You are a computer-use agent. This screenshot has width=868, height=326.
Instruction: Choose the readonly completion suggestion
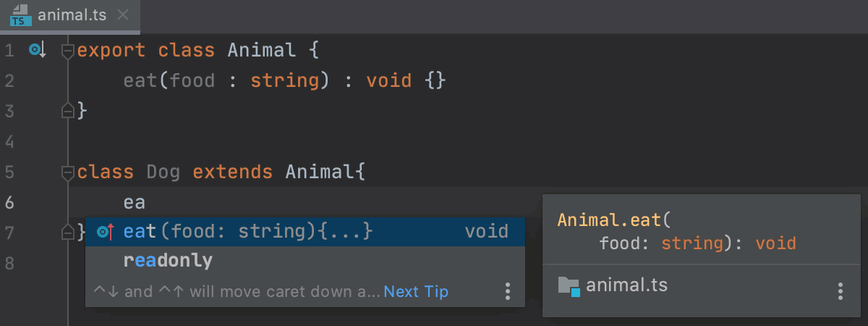(x=305, y=260)
